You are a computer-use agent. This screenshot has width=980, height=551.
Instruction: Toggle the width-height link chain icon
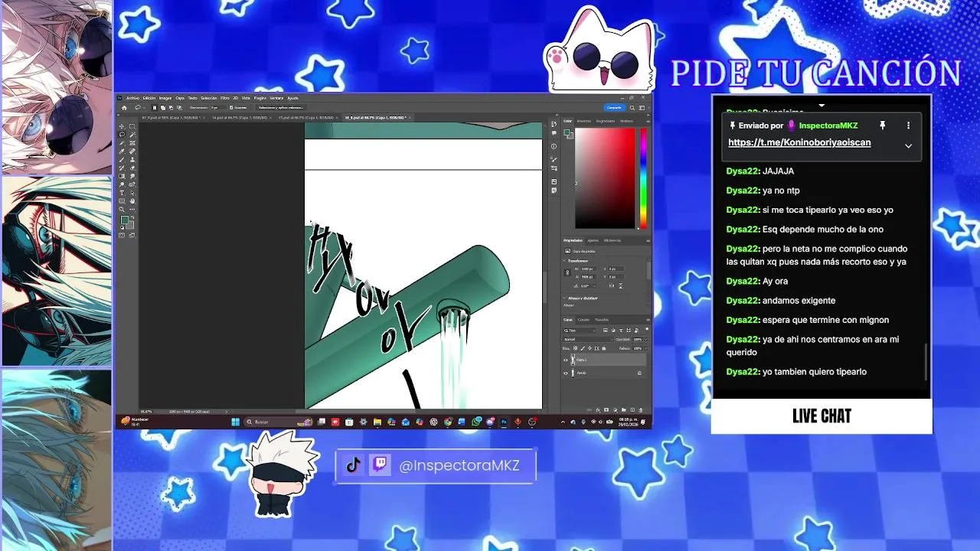coord(567,272)
